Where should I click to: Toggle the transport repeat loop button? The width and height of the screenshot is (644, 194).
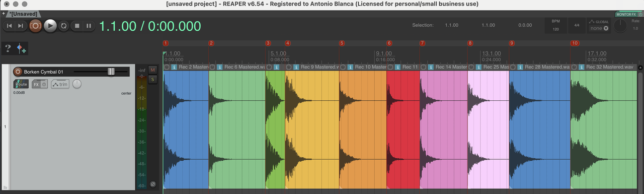tap(64, 26)
